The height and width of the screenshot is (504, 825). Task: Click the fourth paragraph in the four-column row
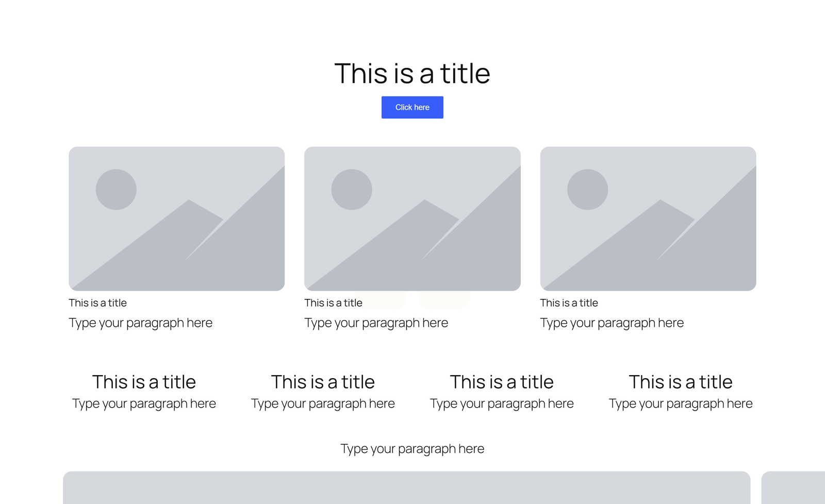pyautogui.click(x=681, y=404)
